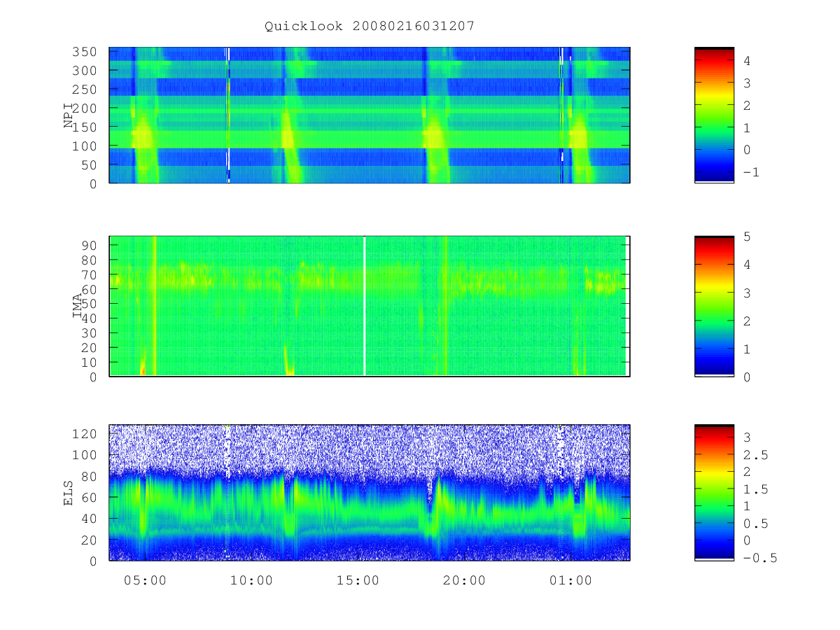Viewport: 840px width, 630px height.
Task: Click the white data gap in IMA panel
Action: click(365, 306)
